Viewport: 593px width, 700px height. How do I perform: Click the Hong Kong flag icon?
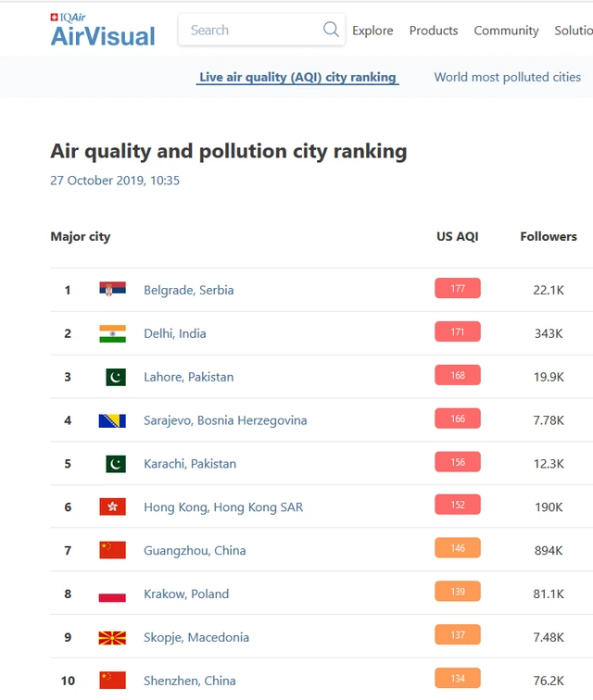pos(112,507)
